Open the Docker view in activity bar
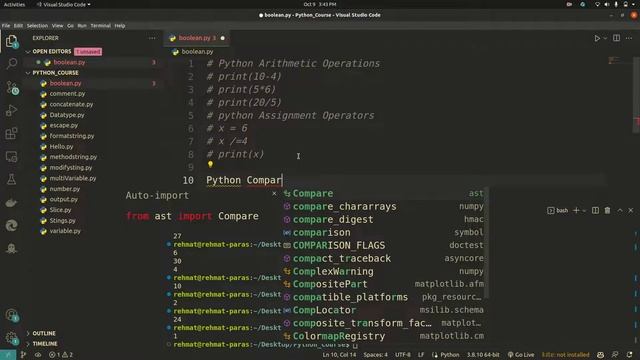Viewport: 640px width, 360px height. point(11,202)
